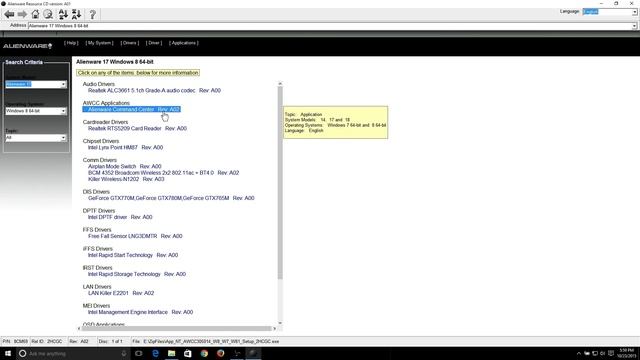The width and height of the screenshot is (640, 360).
Task: Open BCM 4352 Broadcom Wireless driver link
Action: tap(163, 173)
